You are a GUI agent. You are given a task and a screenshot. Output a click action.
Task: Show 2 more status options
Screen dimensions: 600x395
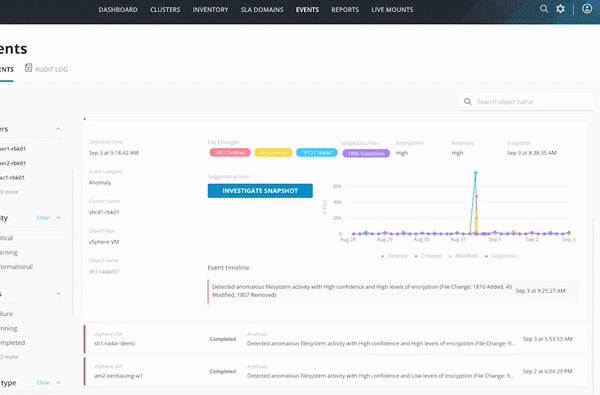(9, 357)
